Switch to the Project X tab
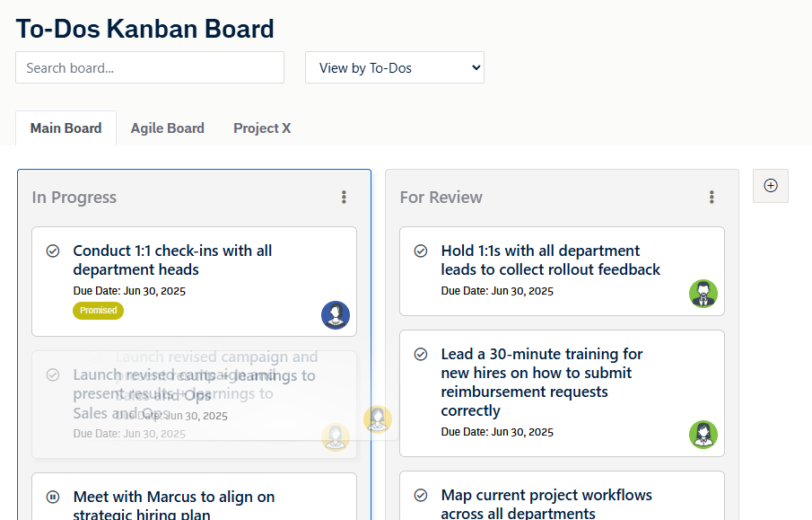Image resolution: width=812 pixels, height=520 pixels. click(x=262, y=128)
